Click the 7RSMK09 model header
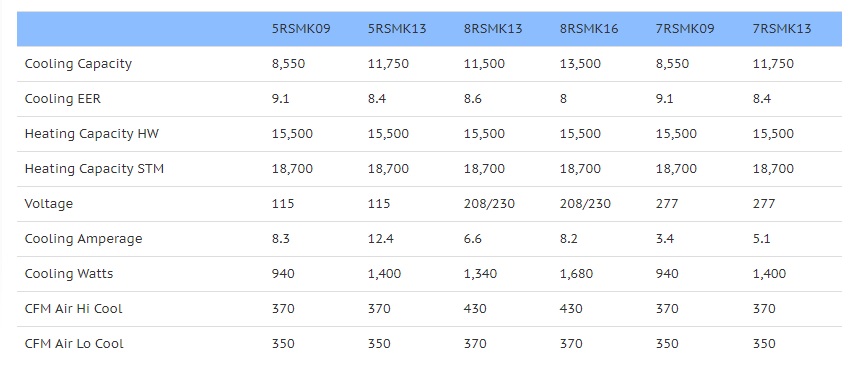Viewport: 853px width, 374px height. pos(685,29)
